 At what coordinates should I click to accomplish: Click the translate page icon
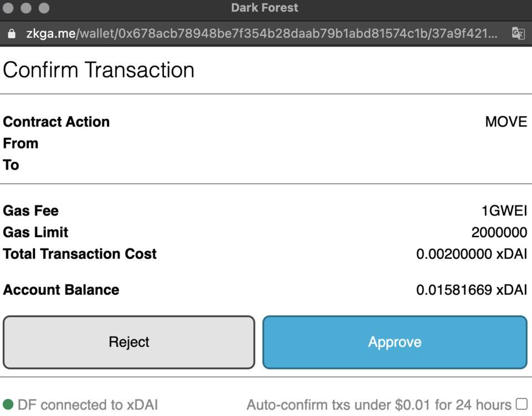coord(518,33)
